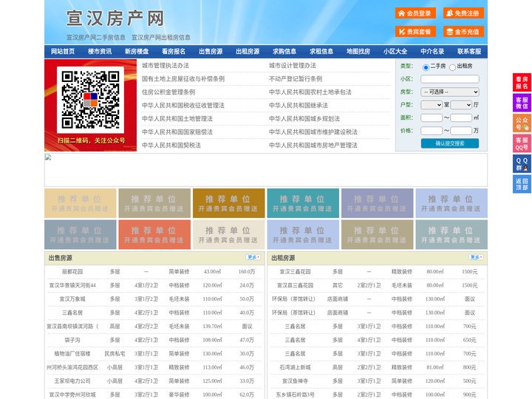Click the minimum 面积 input field
Screen dimensions: 532x399
[x=432, y=117]
